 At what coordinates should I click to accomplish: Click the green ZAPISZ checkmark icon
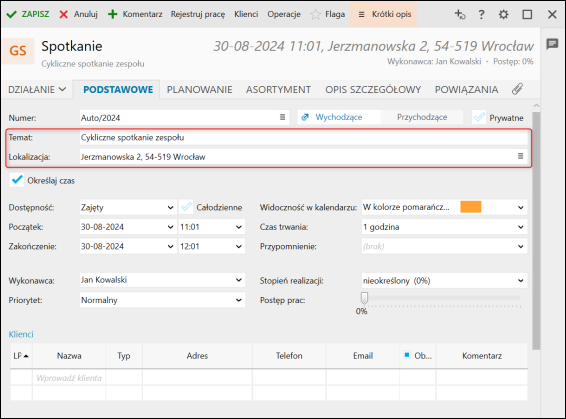[x=11, y=14]
